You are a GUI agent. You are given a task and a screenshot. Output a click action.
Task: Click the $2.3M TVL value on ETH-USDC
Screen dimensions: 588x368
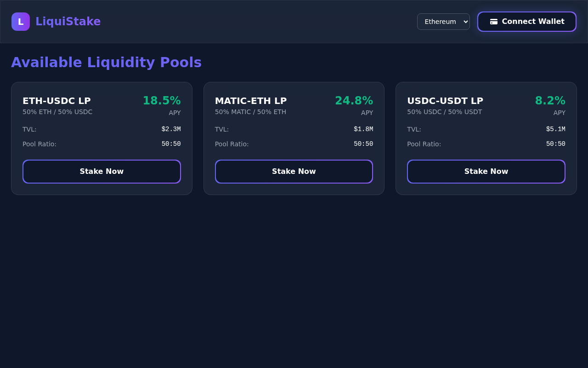click(x=171, y=129)
